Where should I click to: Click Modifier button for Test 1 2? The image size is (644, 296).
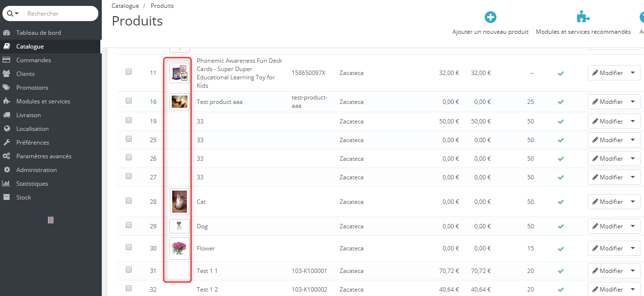click(607, 289)
